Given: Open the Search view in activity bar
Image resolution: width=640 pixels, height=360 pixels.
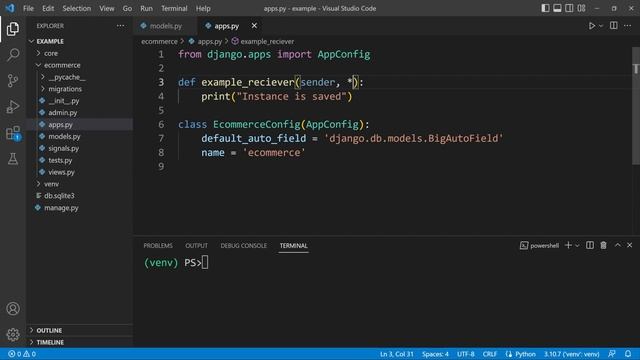Looking at the screenshot, I should point(13,55).
